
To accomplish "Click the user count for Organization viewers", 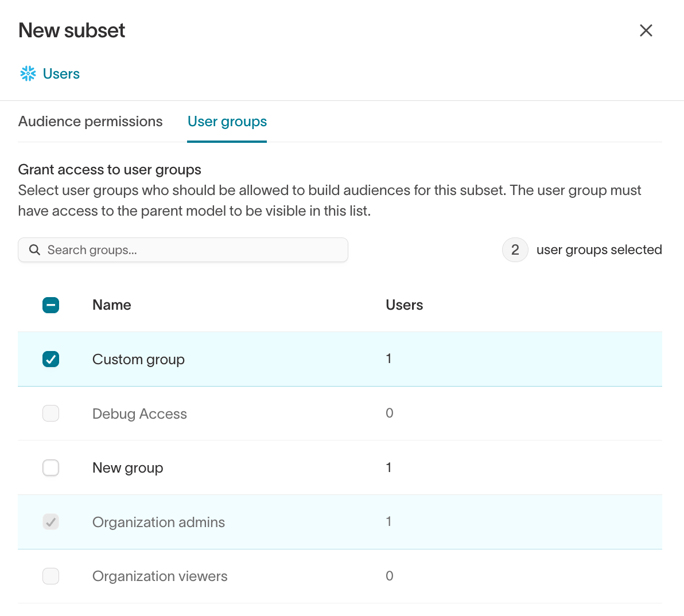I will (390, 576).
